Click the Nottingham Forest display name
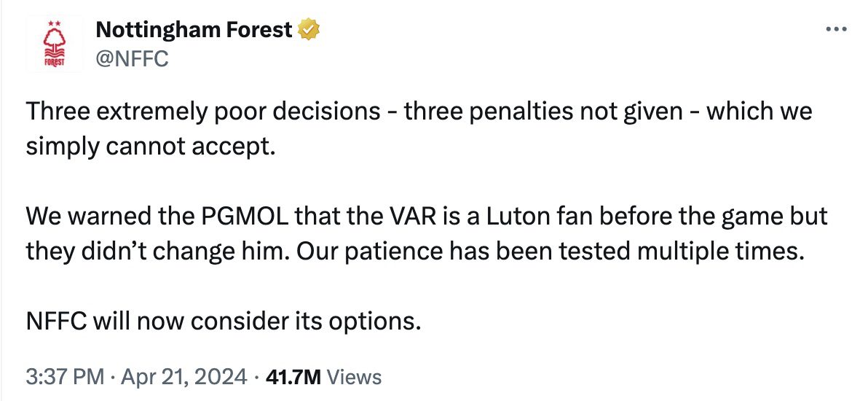Image resolution: width=868 pixels, height=401 pixels. (194, 30)
